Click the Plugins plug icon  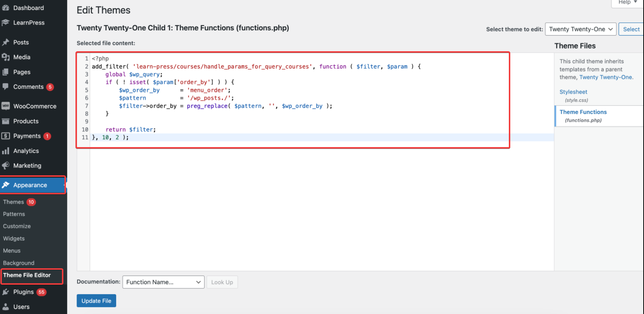[x=5, y=292]
